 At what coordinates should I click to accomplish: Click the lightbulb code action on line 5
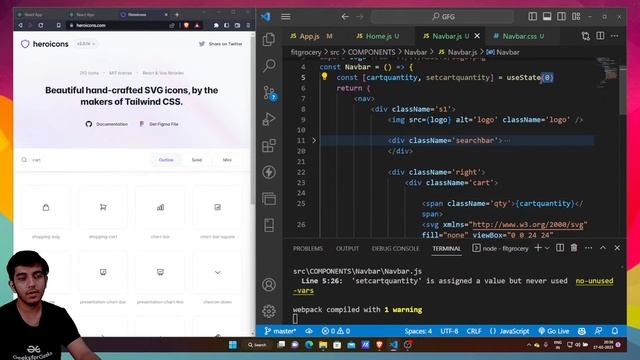tap(324, 76)
